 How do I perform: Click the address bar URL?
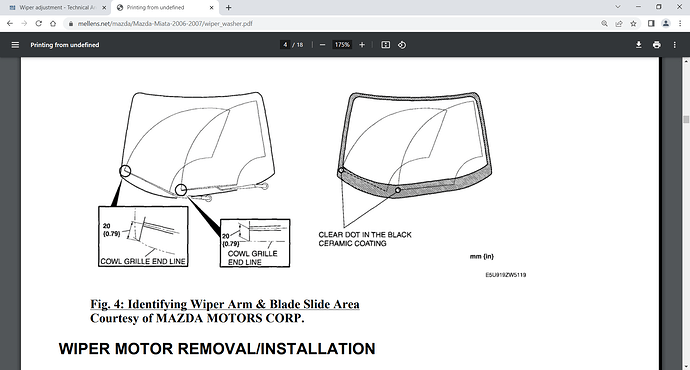(x=165, y=24)
